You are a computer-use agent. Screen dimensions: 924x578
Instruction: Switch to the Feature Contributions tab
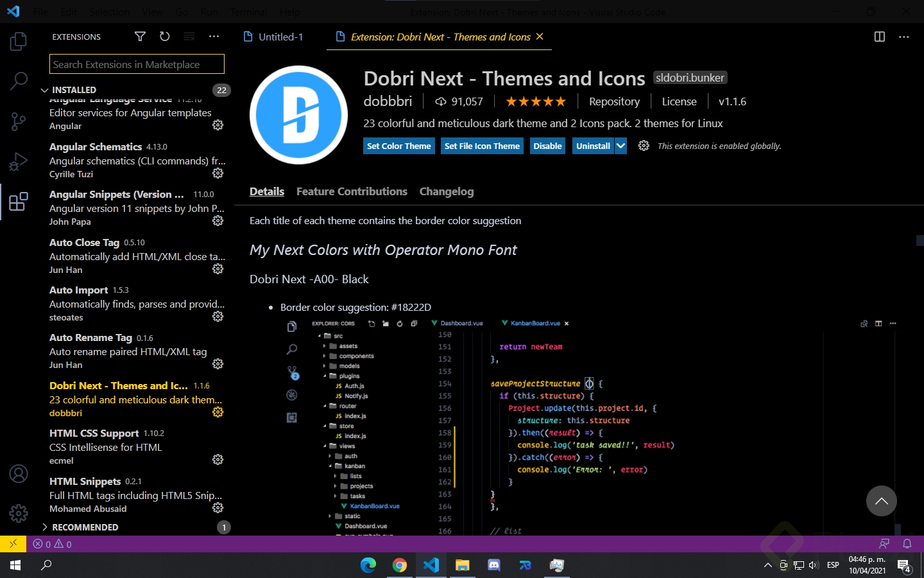[x=352, y=191]
